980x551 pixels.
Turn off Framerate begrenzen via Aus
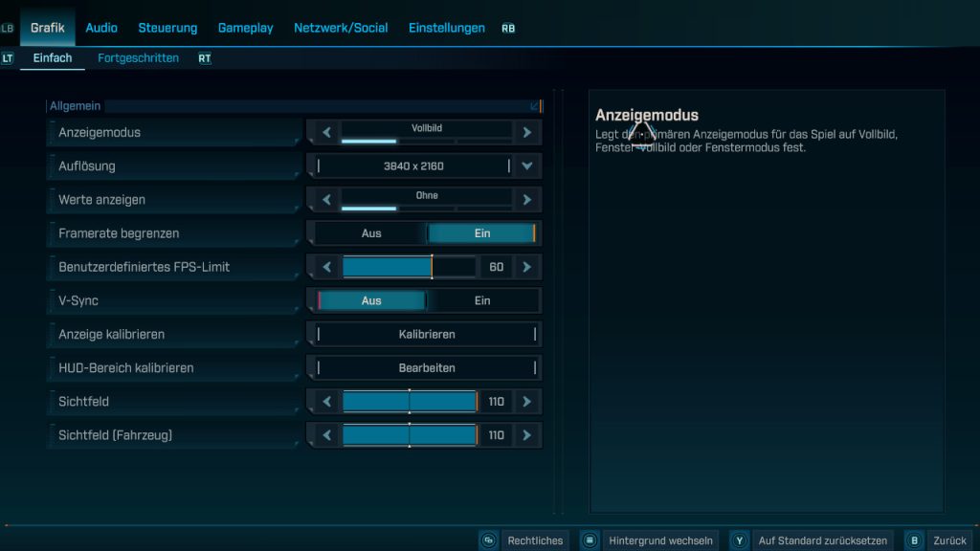[370, 232]
